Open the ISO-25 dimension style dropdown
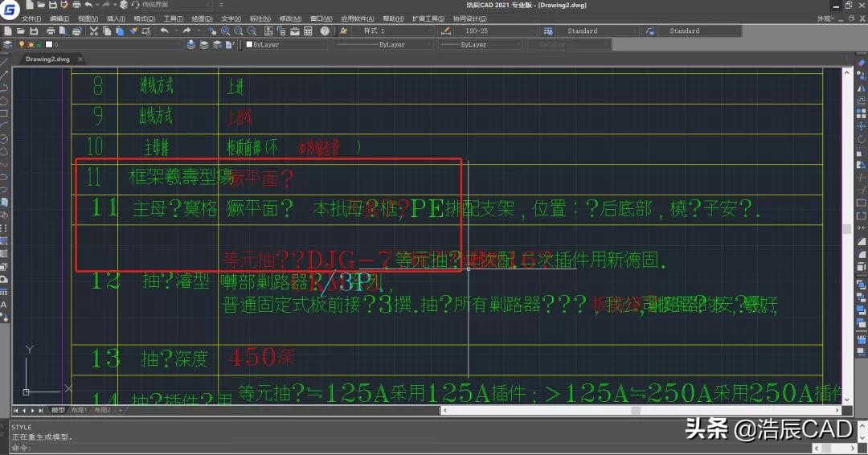 [497, 31]
